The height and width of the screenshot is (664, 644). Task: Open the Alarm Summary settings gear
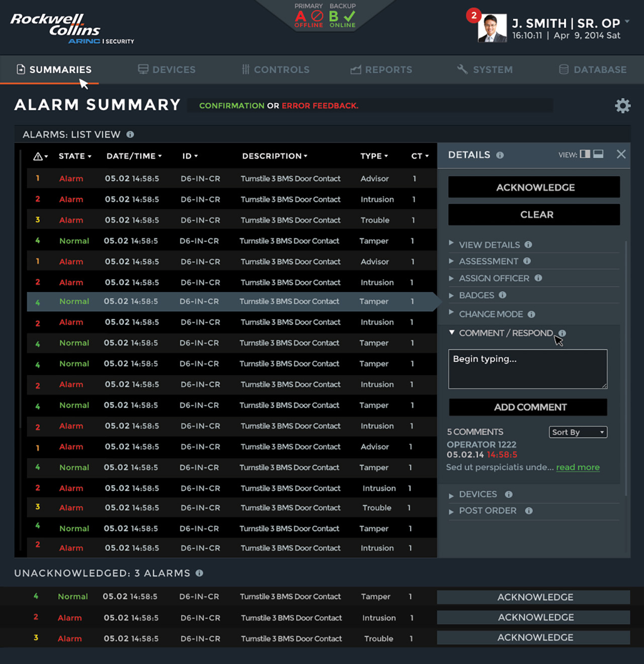622,106
